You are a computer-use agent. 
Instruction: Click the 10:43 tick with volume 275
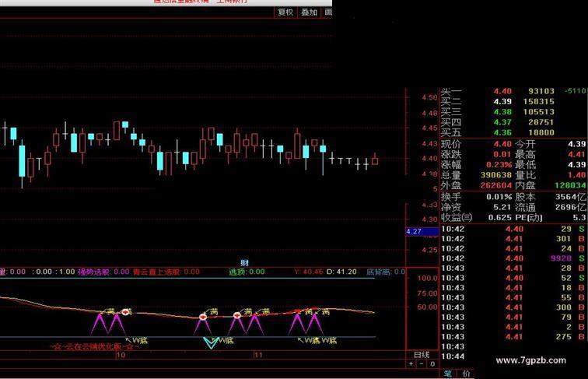[513, 337]
